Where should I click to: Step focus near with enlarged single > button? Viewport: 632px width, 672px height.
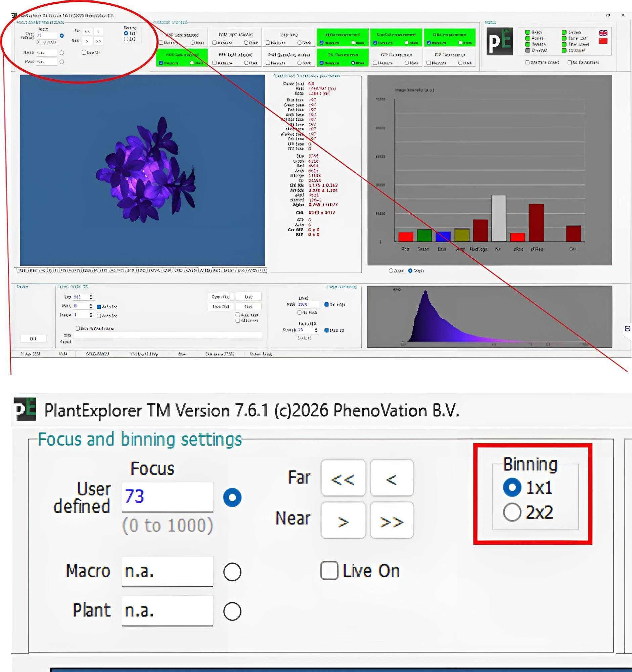point(343,520)
